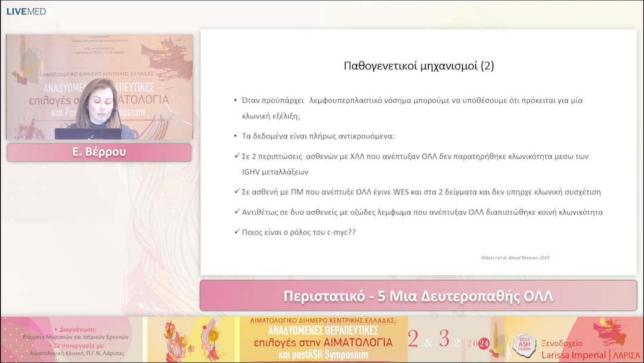Click the checkmark before 'Αντιθέτως σε δυο ασθενείς'

[237, 212]
